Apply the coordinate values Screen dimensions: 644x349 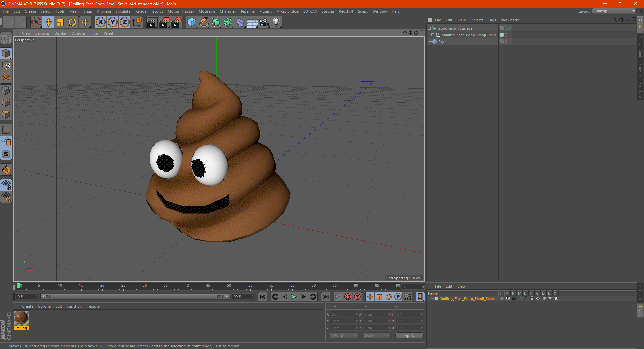coord(409,336)
